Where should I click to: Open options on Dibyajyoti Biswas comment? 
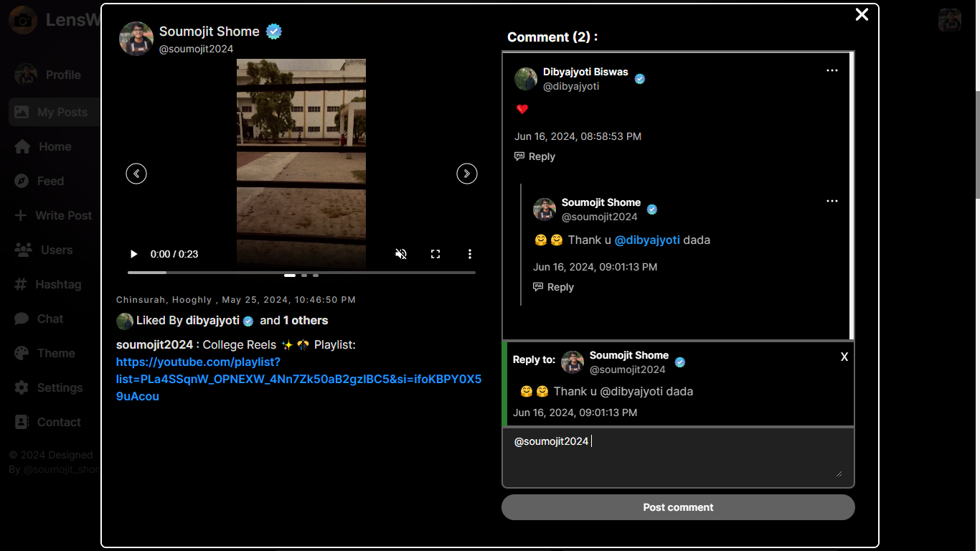point(832,70)
